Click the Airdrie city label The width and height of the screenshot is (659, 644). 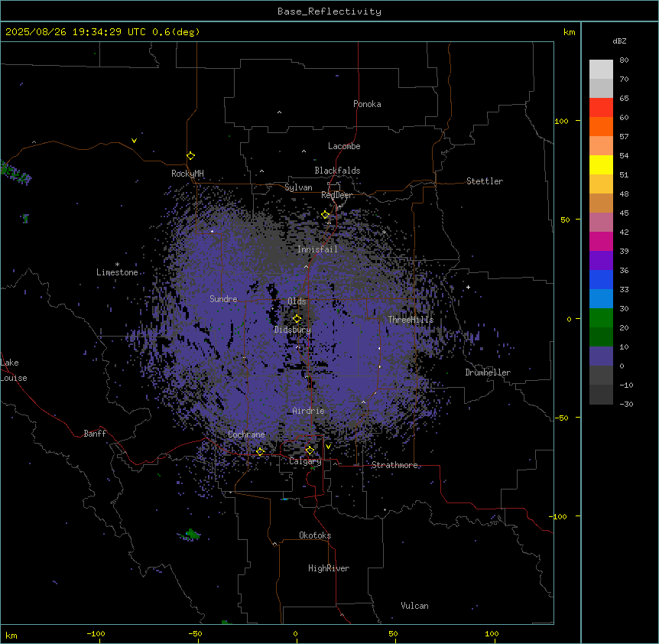click(x=309, y=411)
